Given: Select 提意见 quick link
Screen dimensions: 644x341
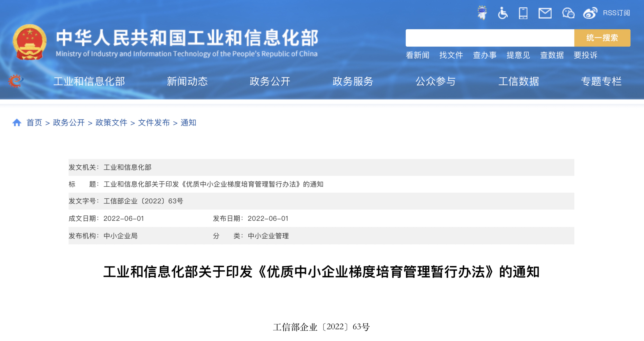Looking at the screenshot, I should pyautogui.click(x=518, y=55).
